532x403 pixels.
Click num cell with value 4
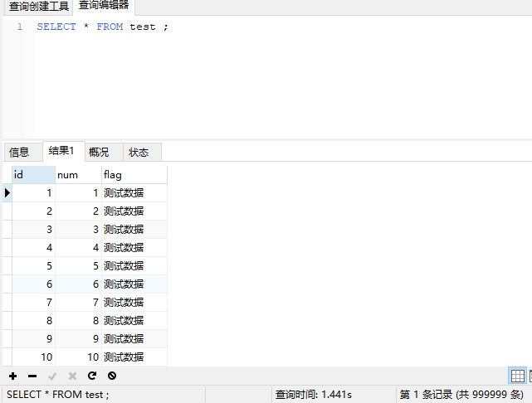(x=78, y=248)
